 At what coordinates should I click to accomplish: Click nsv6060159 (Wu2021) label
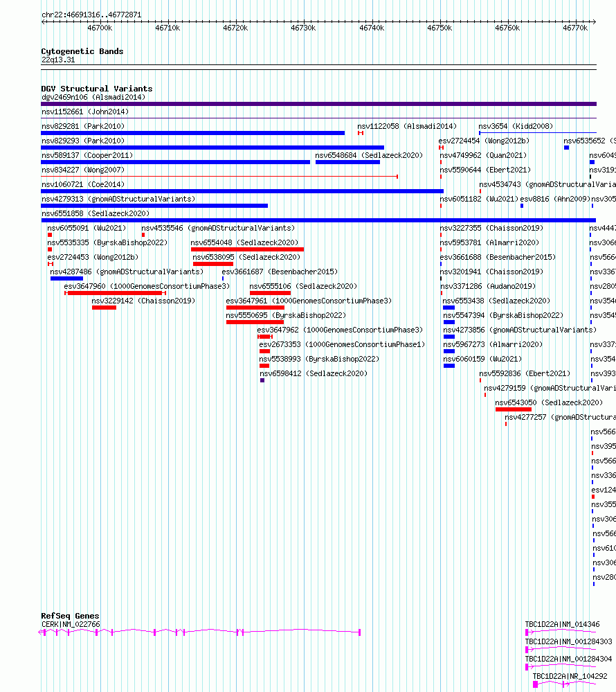click(482, 360)
